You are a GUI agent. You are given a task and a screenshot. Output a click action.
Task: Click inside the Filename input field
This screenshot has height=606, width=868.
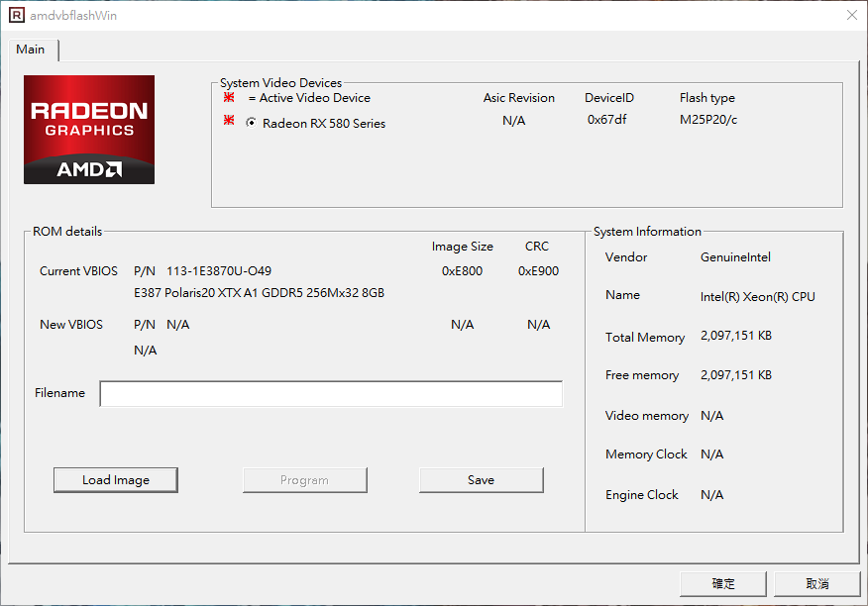[x=331, y=393]
